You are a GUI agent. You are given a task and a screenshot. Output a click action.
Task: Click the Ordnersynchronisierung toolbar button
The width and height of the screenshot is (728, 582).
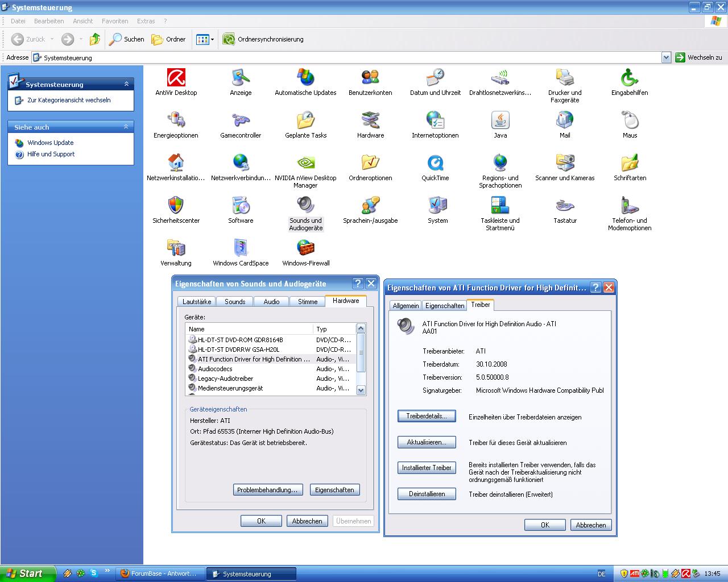(x=263, y=39)
